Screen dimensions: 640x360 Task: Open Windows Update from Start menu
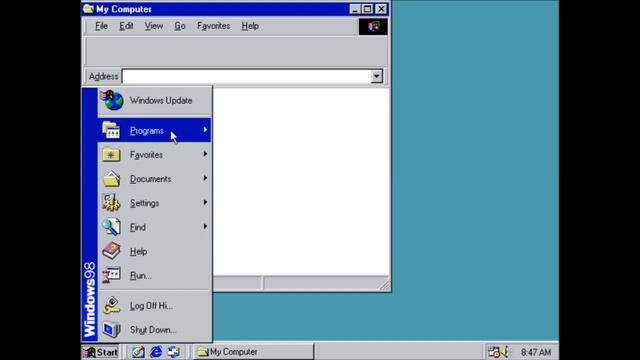155,101
